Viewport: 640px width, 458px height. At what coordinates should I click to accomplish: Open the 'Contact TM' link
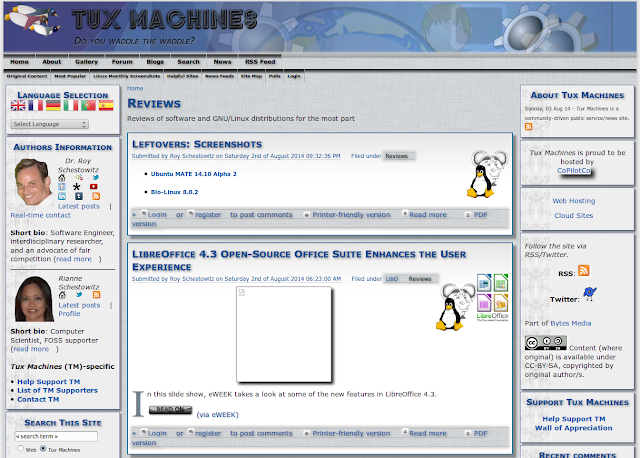[38, 399]
